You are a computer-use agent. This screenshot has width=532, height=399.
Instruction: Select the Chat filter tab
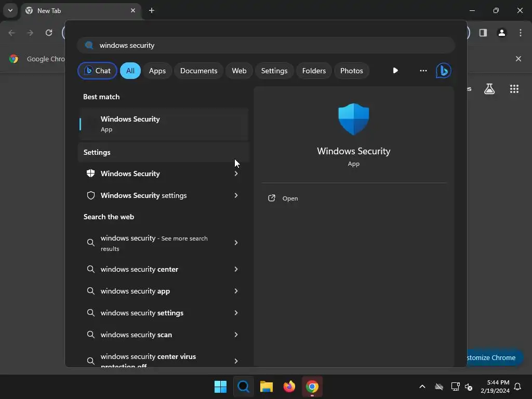coord(97,71)
